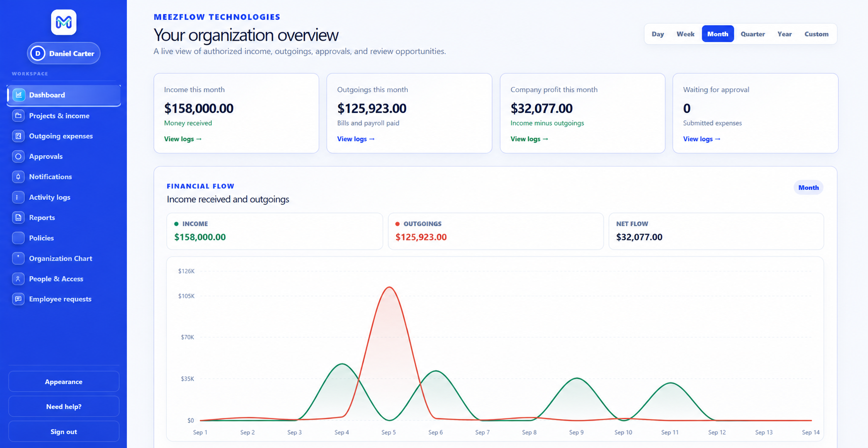This screenshot has height=448, width=868.
Task: Select the Year period tab
Action: tap(784, 34)
